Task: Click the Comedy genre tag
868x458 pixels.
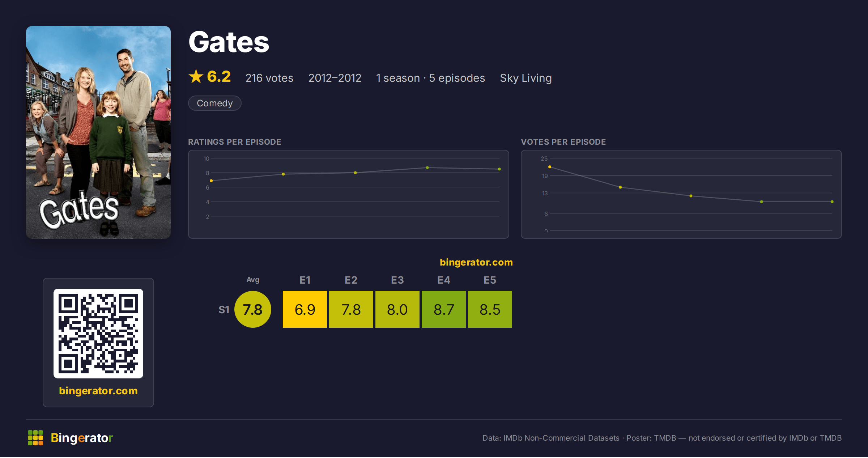Action: tap(215, 103)
